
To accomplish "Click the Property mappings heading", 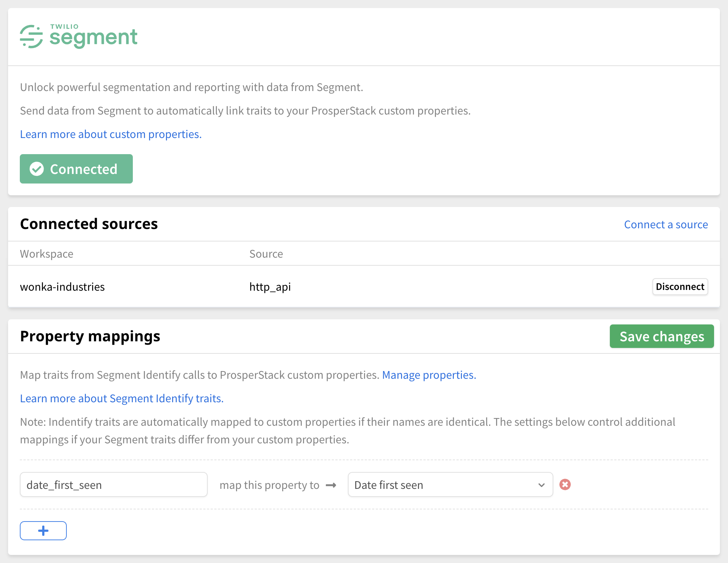I will (90, 336).
